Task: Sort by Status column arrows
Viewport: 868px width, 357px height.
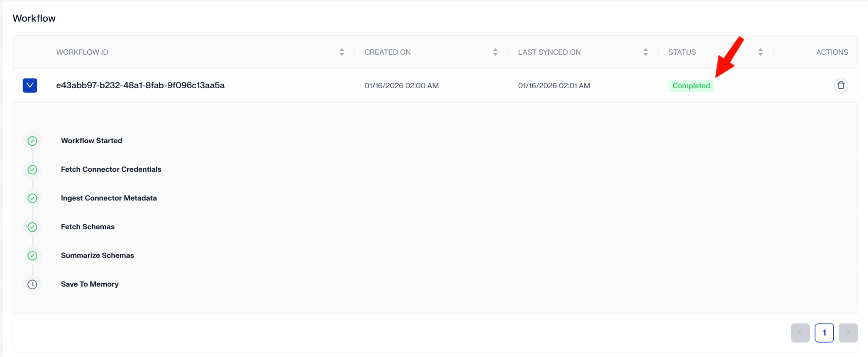Action: tap(760, 52)
